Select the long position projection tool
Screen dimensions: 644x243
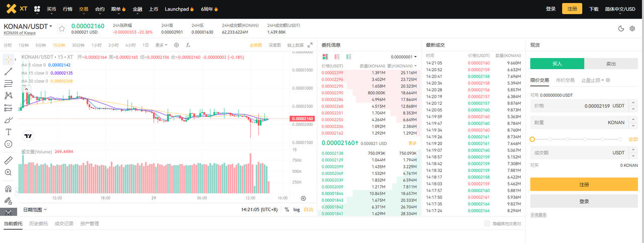pyautogui.click(x=8, y=107)
